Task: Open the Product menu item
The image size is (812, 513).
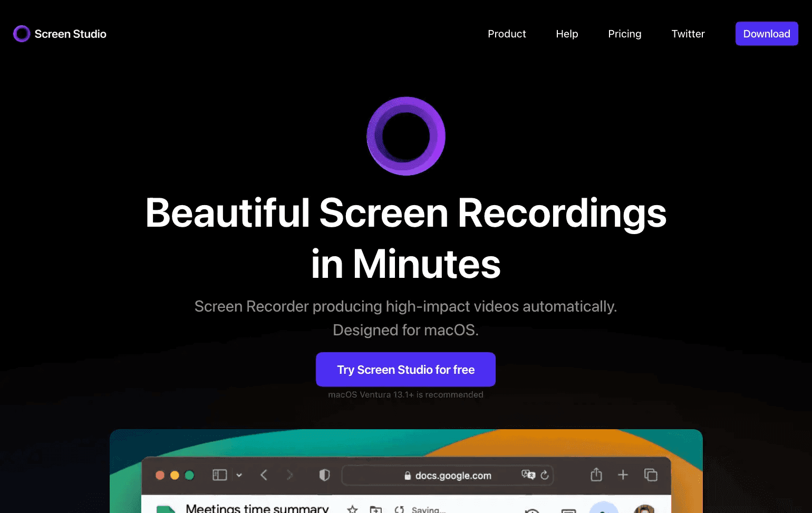Action: tap(507, 34)
